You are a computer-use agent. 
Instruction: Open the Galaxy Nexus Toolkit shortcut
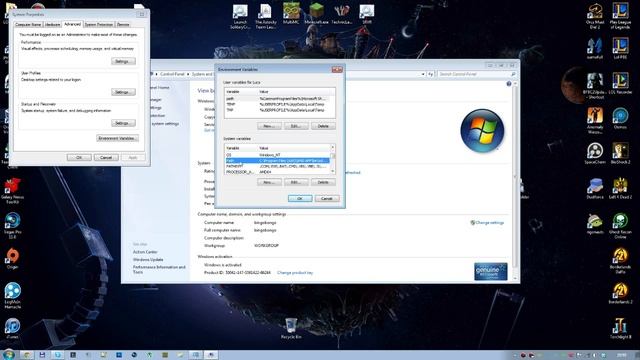[x=12, y=191]
